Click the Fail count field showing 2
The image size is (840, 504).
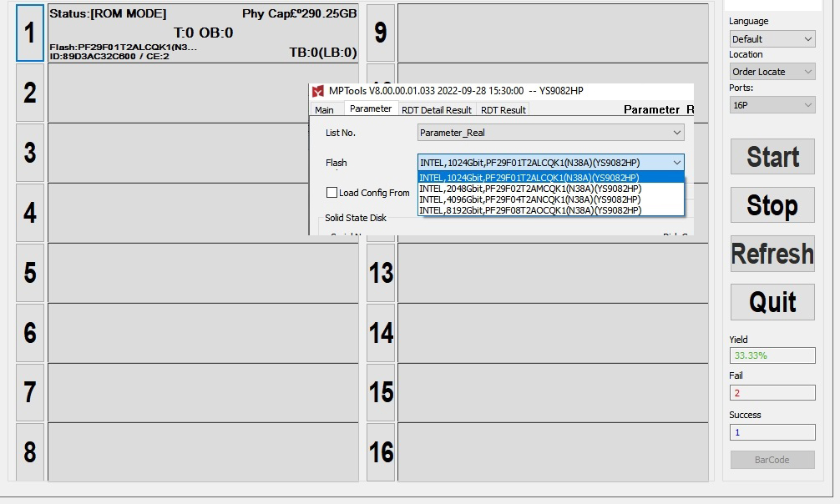(772, 392)
